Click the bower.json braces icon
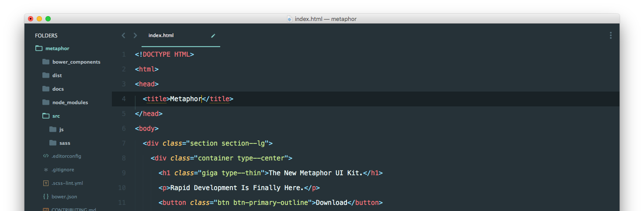Viewport: 644px width, 211px height. click(x=46, y=197)
